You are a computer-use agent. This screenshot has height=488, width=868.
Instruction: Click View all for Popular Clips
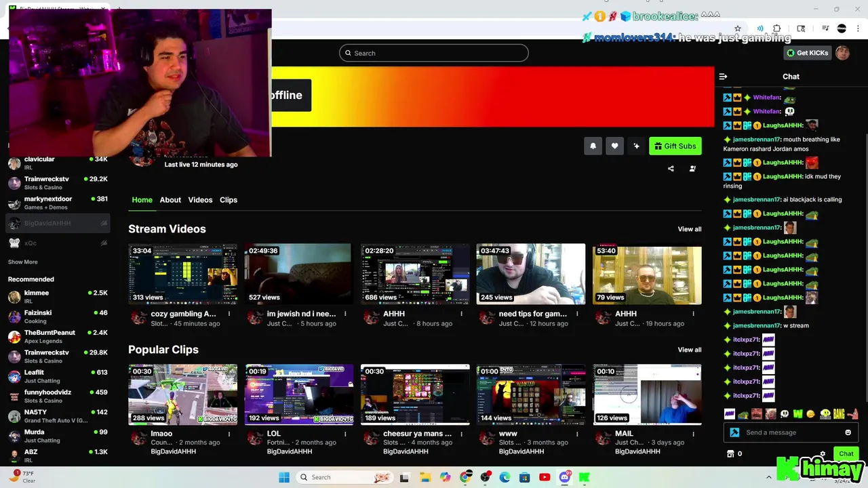(690, 350)
